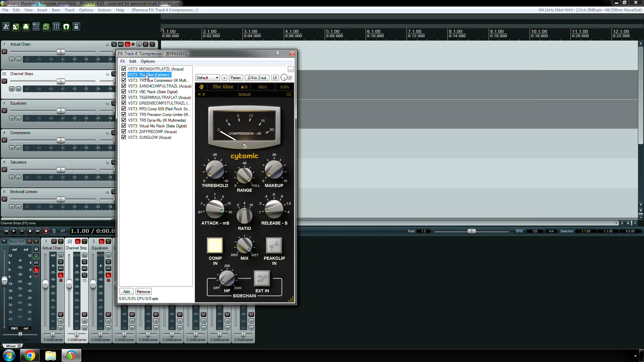This screenshot has height=362, width=644.
Task: Open the File menu
Action: tap(5, 10)
